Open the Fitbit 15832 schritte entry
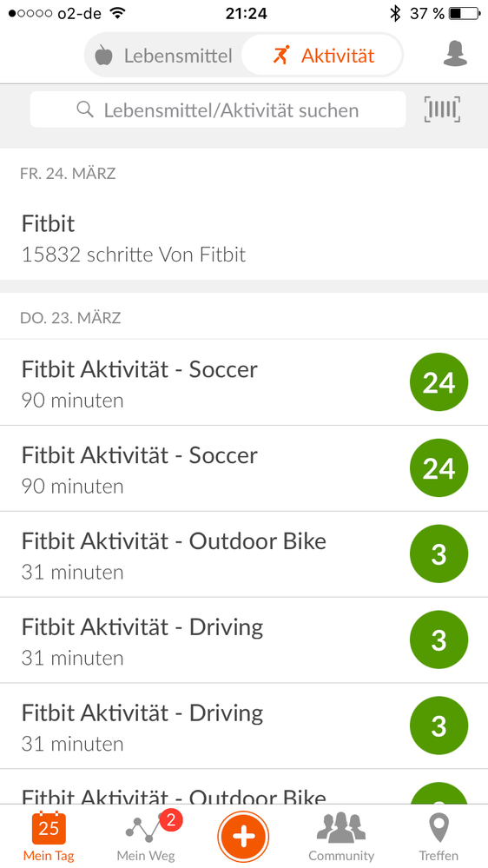488x868 pixels. coord(244,239)
